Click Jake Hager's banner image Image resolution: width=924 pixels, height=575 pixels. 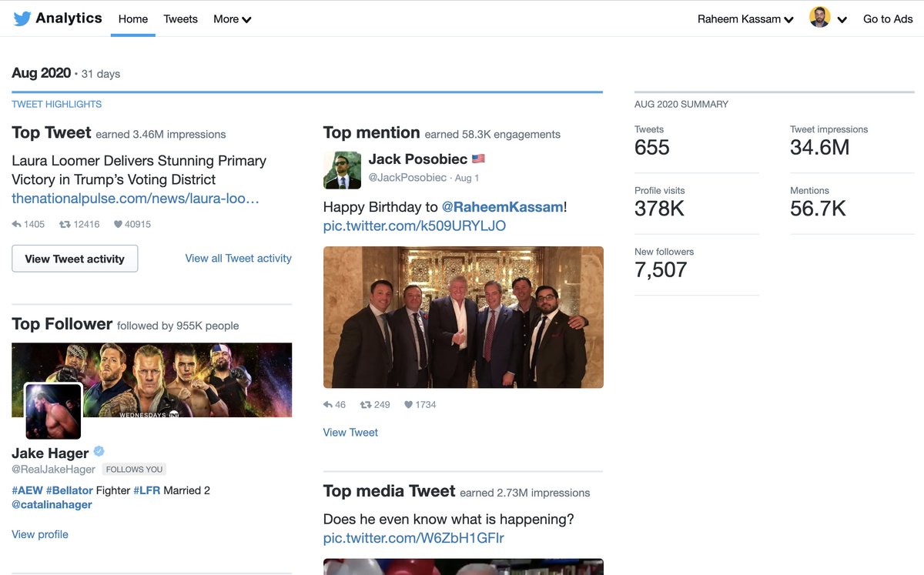point(152,380)
